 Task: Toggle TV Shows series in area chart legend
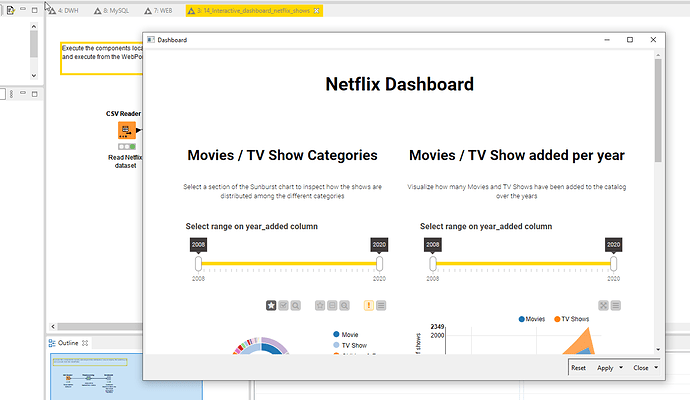pyautogui.click(x=571, y=319)
